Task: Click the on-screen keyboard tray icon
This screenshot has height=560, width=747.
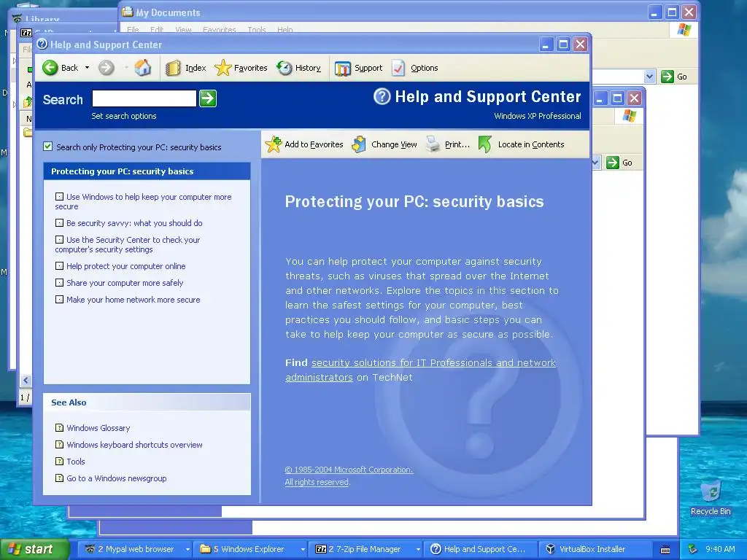Action: 665,550
